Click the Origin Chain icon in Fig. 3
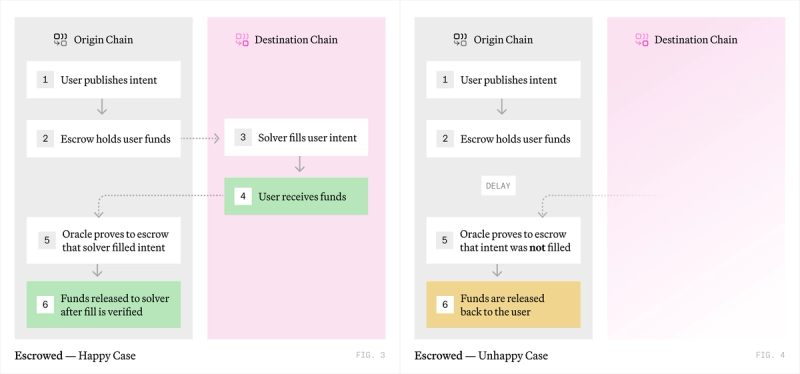Image resolution: width=800 pixels, height=374 pixels. click(61, 40)
